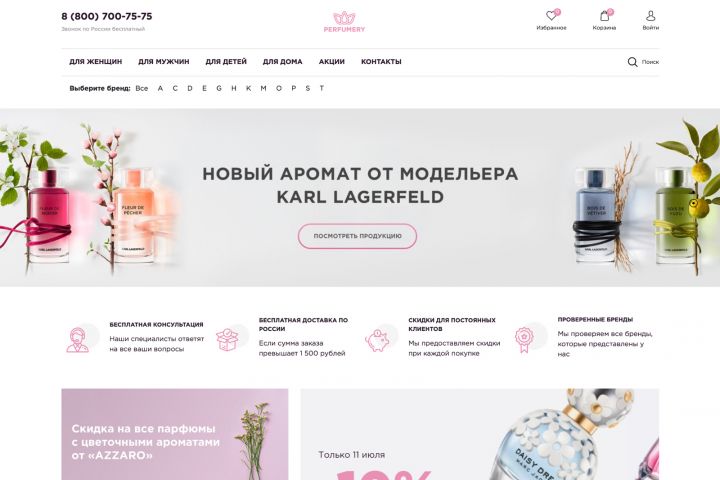Filter brands by letter K

(248, 88)
